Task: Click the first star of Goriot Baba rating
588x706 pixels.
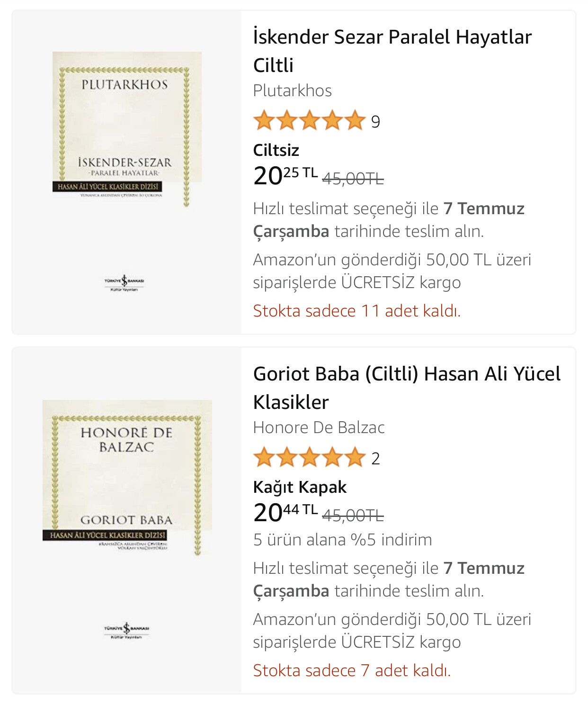Action: point(264,458)
